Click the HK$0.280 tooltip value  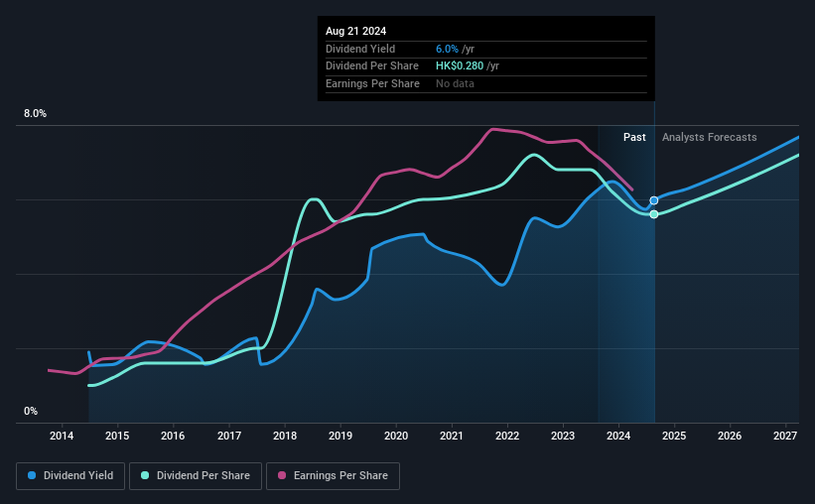click(x=461, y=66)
